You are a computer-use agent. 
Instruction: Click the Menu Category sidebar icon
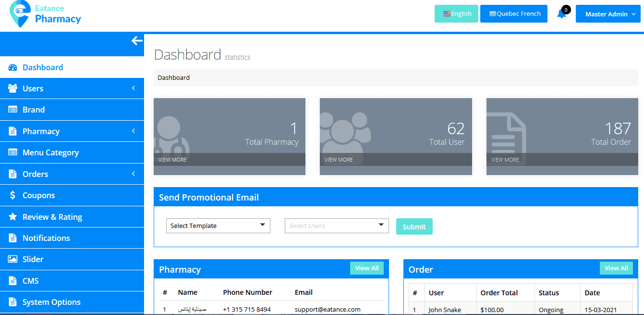pyautogui.click(x=13, y=152)
